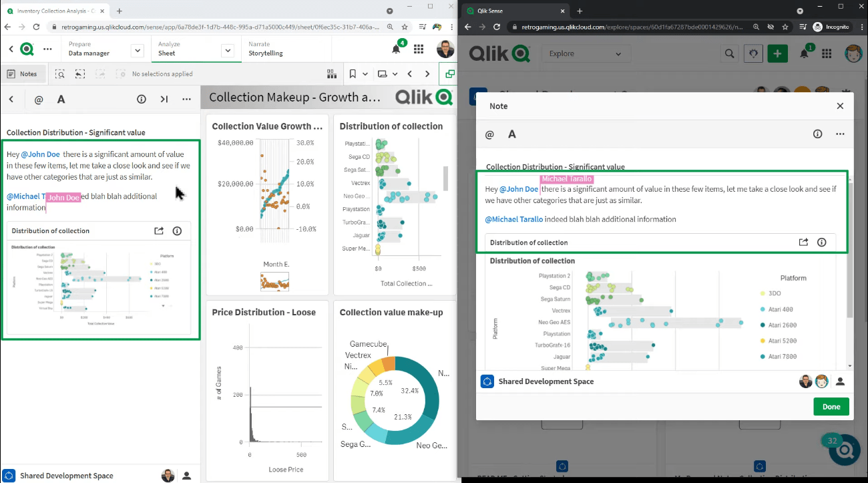This screenshot has width=868, height=483.
Task: Click the green plus add-new button in hub
Action: (777, 53)
